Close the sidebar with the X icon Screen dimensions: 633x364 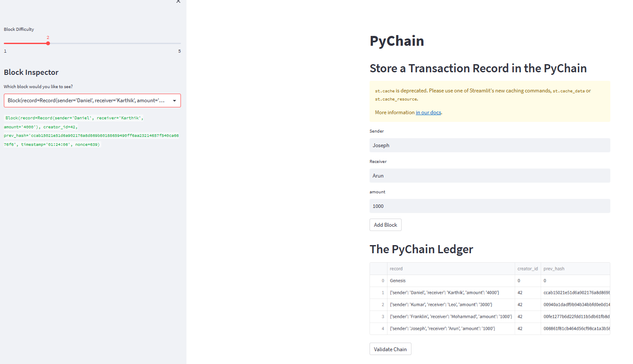pos(178,2)
